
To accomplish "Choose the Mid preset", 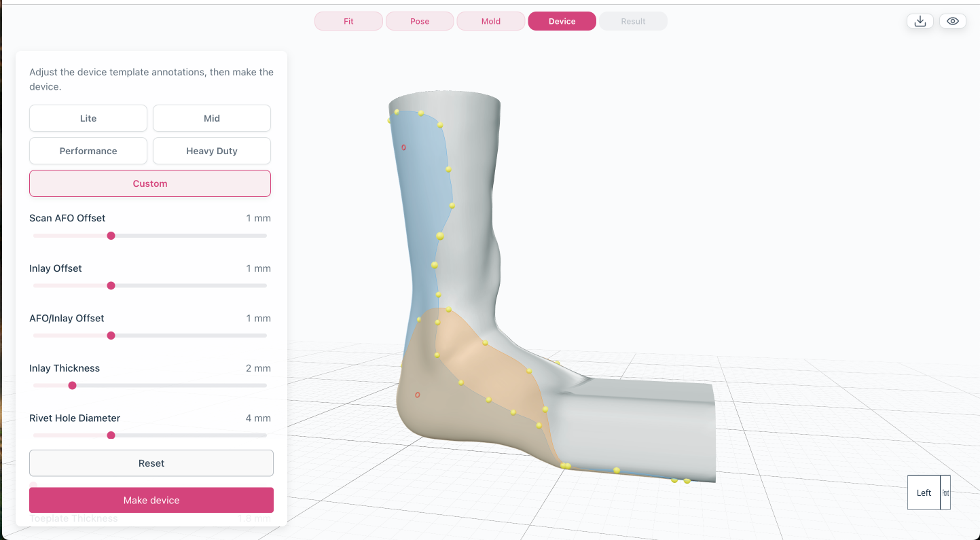I will 212,118.
